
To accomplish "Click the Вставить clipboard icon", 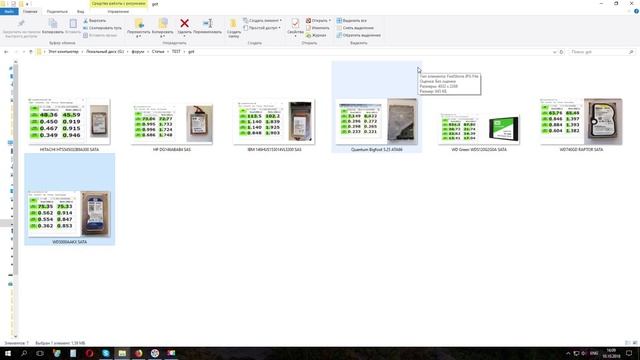I will tap(73, 24).
